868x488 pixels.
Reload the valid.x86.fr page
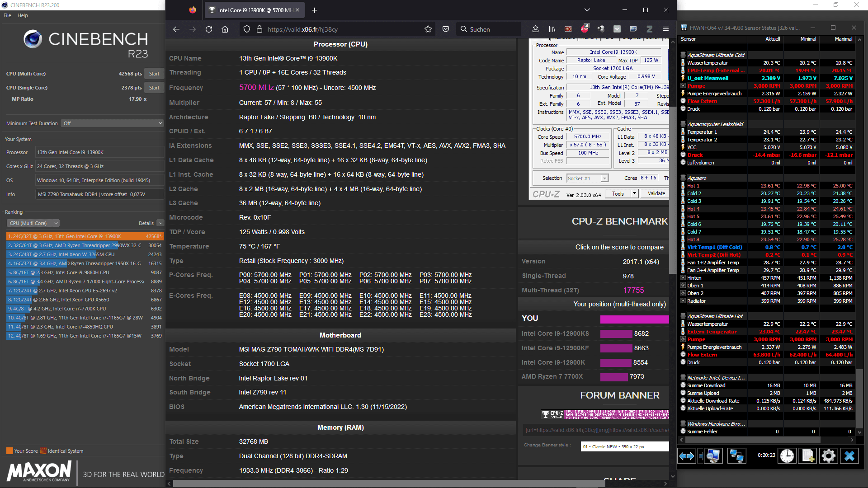[x=209, y=29]
